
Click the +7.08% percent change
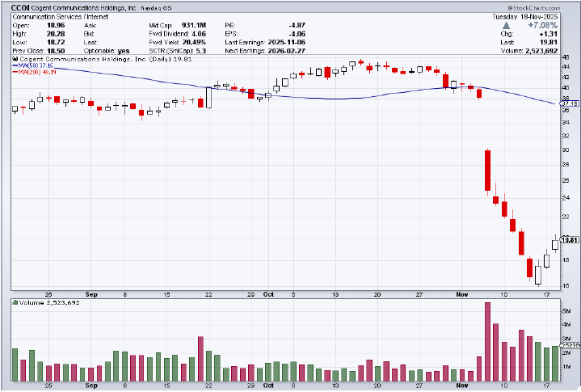click(543, 25)
